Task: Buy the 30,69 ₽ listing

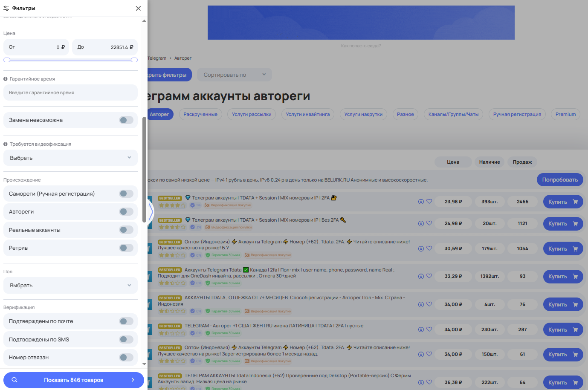Action: point(563,248)
